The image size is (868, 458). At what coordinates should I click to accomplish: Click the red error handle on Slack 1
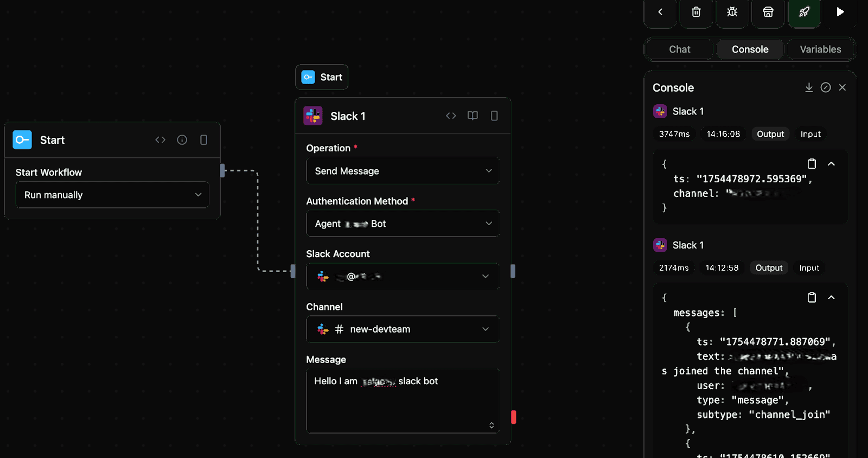pos(514,417)
